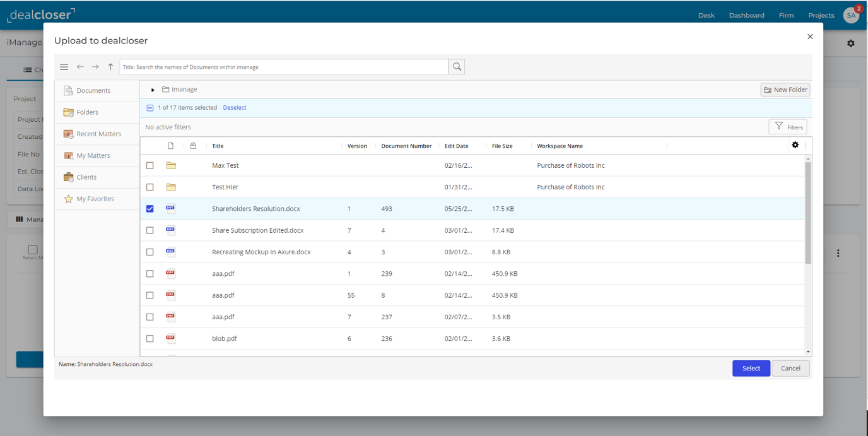Viewport: 868px width, 436px height.
Task: Uncheck Shareholders Resolution.docx
Action: coord(150,208)
